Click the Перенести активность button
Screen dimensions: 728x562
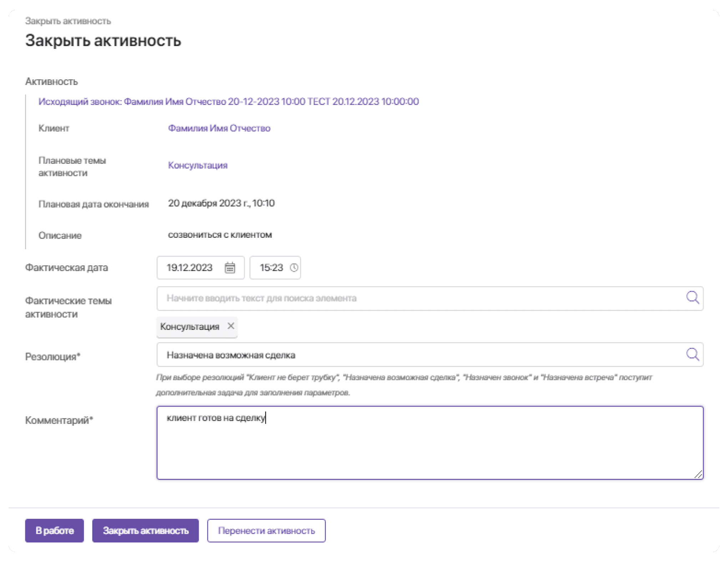(x=266, y=531)
